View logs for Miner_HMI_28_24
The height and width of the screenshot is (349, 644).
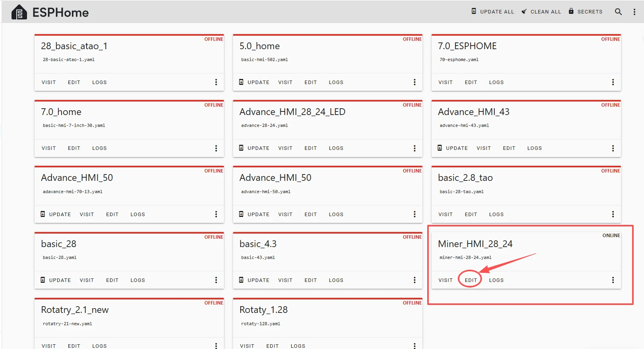tap(496, 280)
